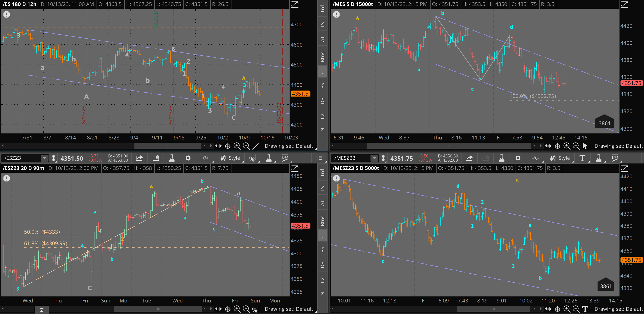The height and width of the screenshot is (314, 644).
Task: Open the Style menu in /ESZ23 toolbar
Action: tap(230, 158)
